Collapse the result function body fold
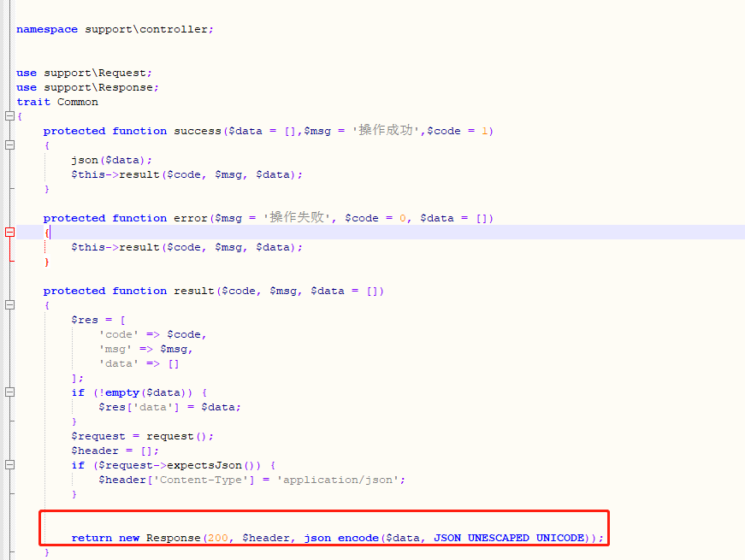 [x=9, y=305]
